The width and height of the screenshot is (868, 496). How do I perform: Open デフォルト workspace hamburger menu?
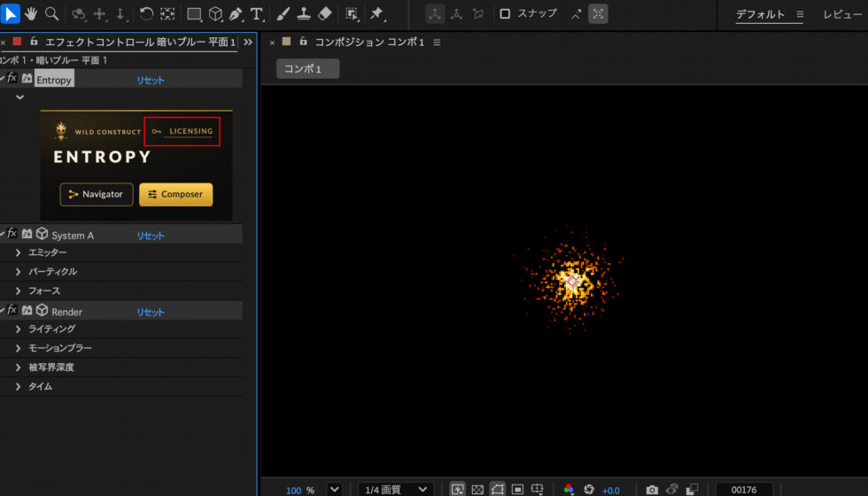[x=800, y=14]
